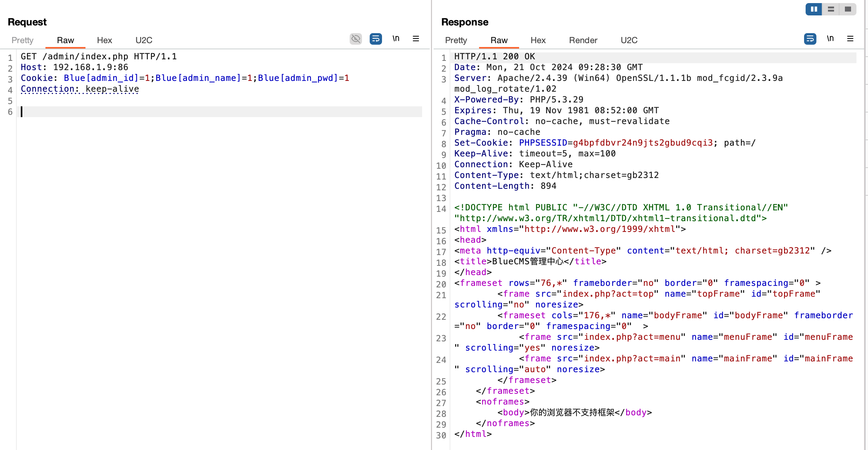Toggle hide non-printable characters eye icon in Request
Screen dimensions: 868x450
355,39
